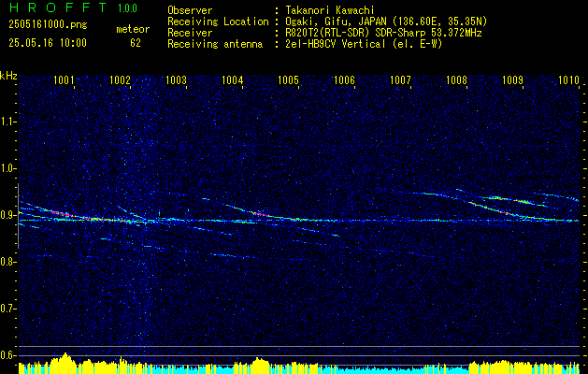Click time marker 1008

coord(457,79)
